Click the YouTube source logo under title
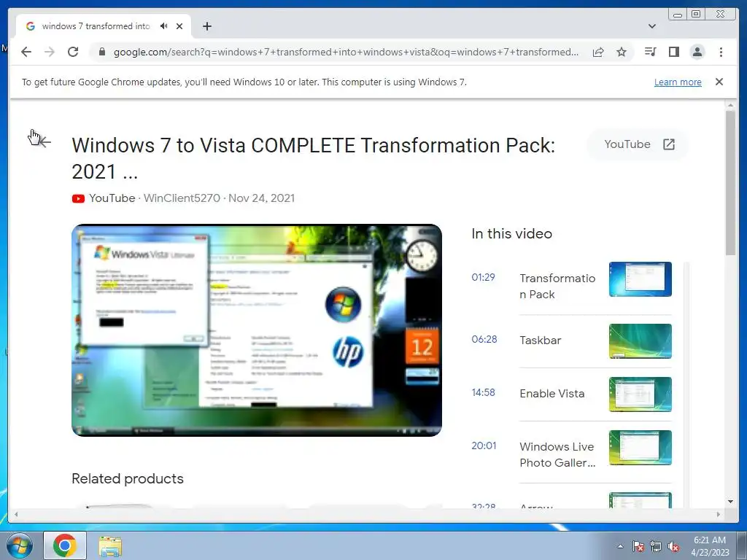 tap(78, 198)
